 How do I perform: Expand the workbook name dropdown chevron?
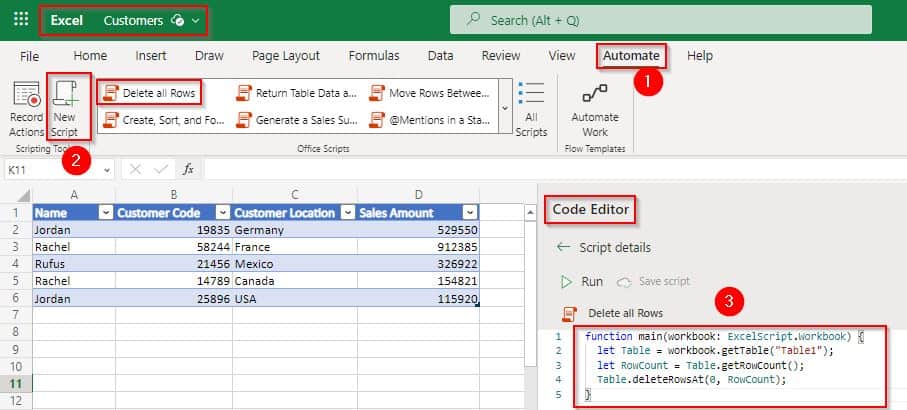196,20
